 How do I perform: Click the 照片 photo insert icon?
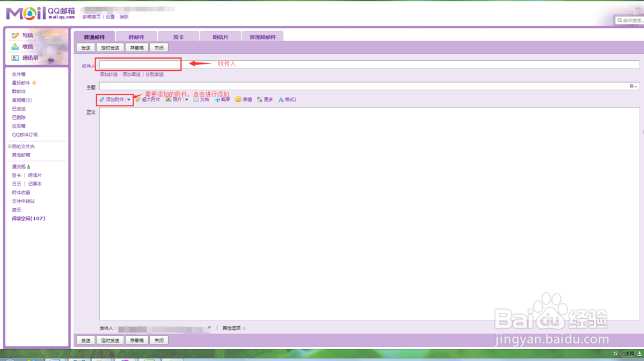click(168, 99)
